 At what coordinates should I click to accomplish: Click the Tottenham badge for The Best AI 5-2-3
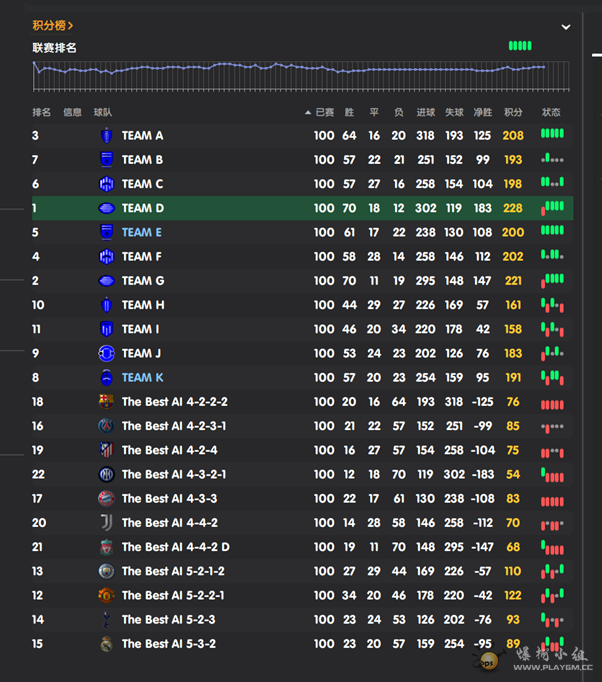107,620
